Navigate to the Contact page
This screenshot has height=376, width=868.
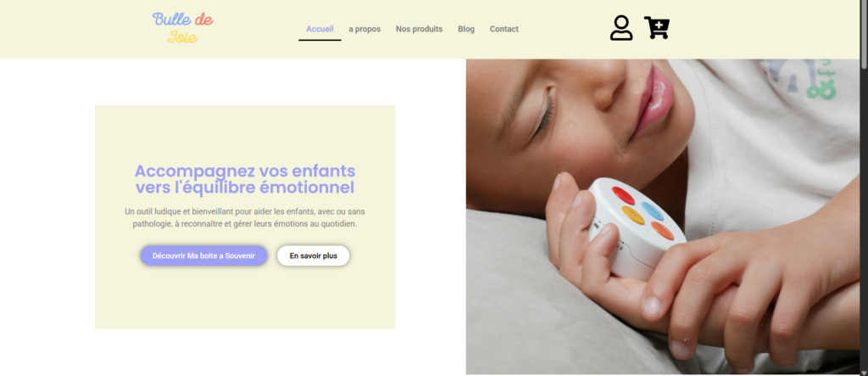(x=504, y=29)
